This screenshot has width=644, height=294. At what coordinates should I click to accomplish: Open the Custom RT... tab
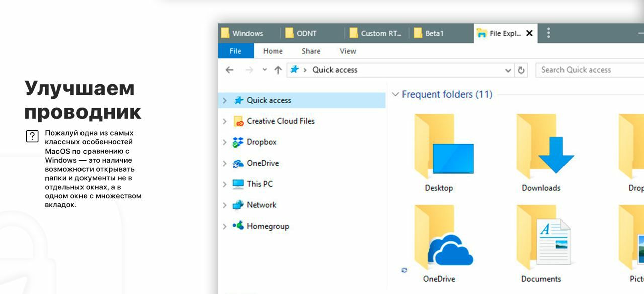(376, 33)
